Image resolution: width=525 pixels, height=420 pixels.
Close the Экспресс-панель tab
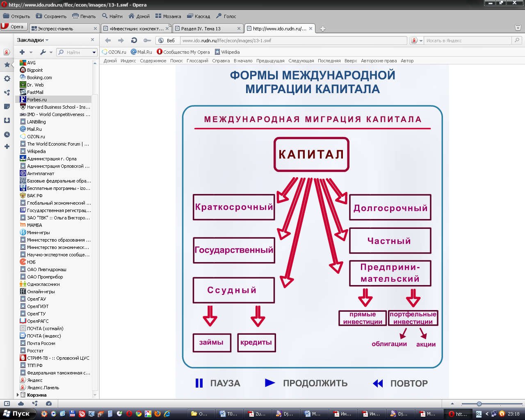(x=95, y=29)
